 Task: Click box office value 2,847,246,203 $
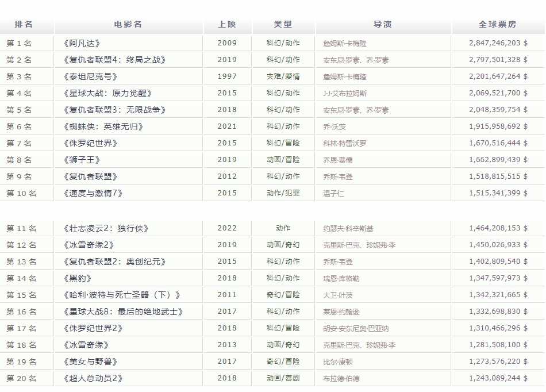pos(498,43)
